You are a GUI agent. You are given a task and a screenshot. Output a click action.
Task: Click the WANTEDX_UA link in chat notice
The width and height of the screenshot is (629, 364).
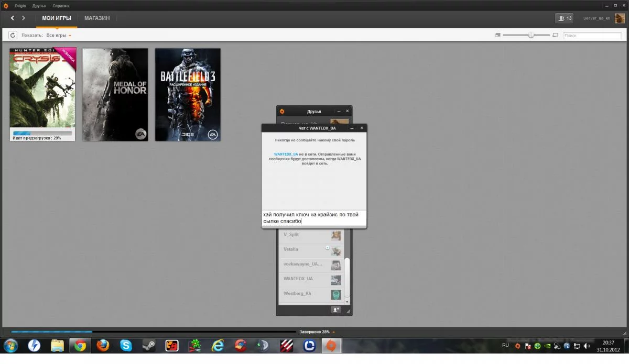(286, 155)
